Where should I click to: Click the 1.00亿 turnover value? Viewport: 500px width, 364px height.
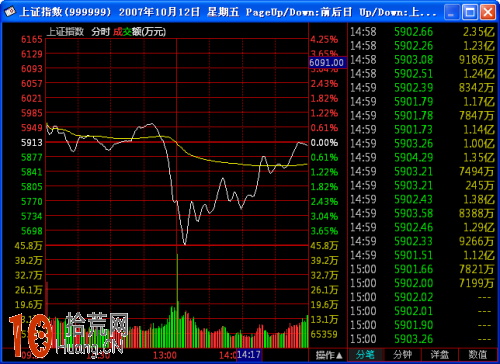click(479, 144)
